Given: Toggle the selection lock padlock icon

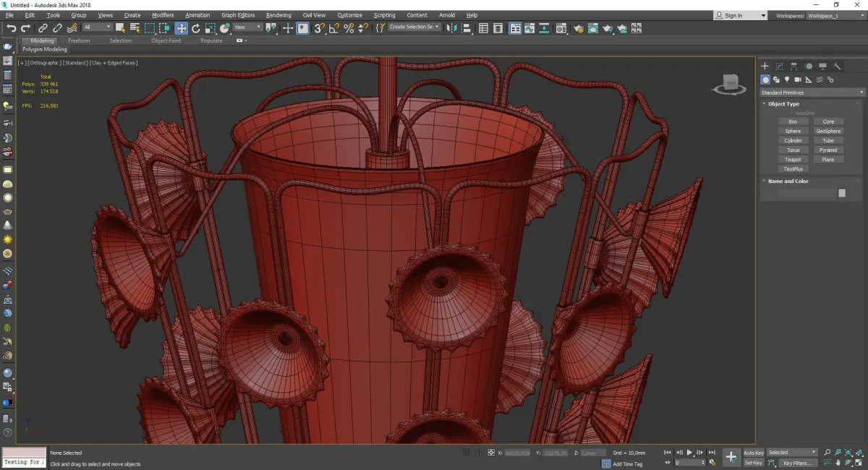Looking at the screenshot, I should coord(478,453).
